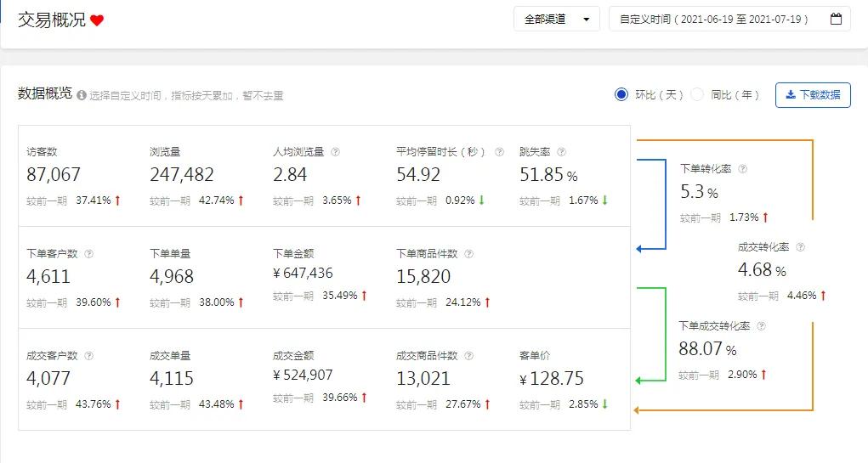Image resolution: width=868 pixels, height=463 pixels.
Task: Click help icon next to 成交转化率
Action: point(801,247)
